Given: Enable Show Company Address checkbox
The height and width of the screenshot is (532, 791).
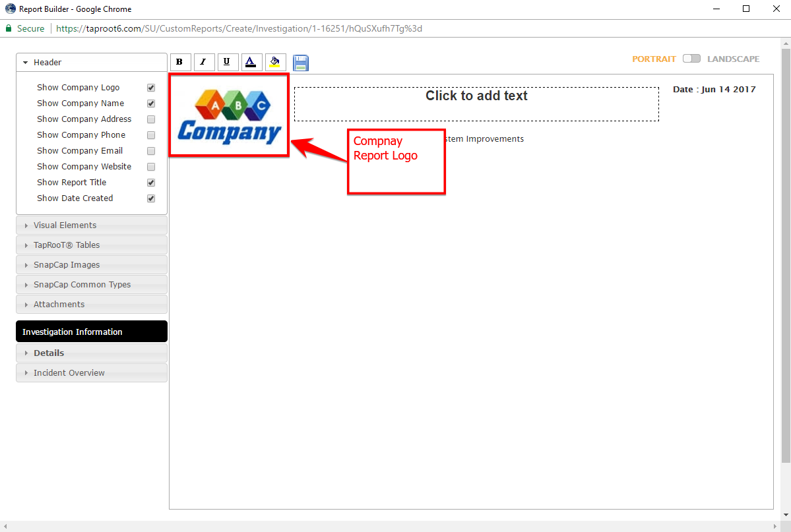Looking at the screenshot, I should coord(151,119).
